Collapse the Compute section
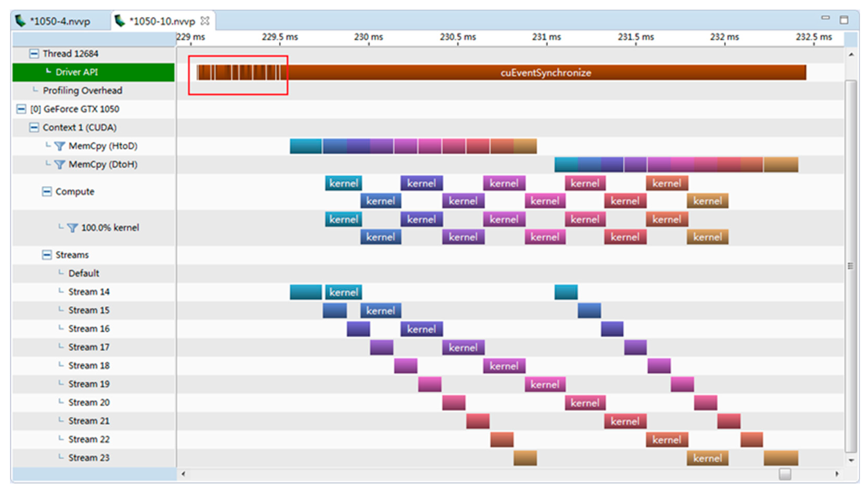This screenshot has height=495, width=868. (x=47, y=192)
